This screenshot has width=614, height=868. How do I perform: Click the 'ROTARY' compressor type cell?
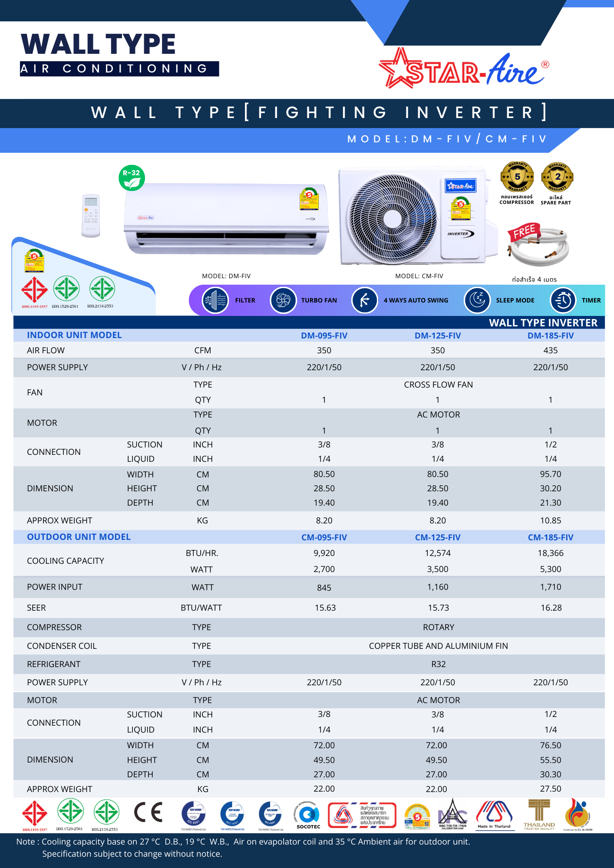click(439, 627)
